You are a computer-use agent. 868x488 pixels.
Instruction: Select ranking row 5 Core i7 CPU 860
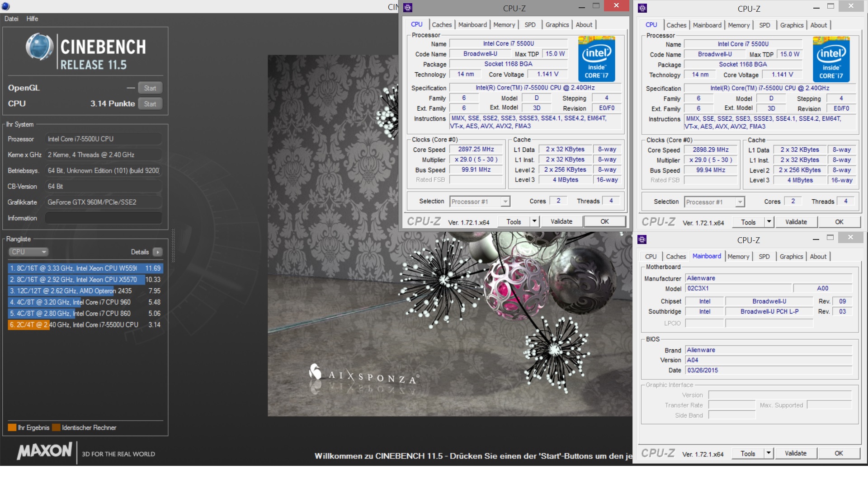click(x=85, y=314)
